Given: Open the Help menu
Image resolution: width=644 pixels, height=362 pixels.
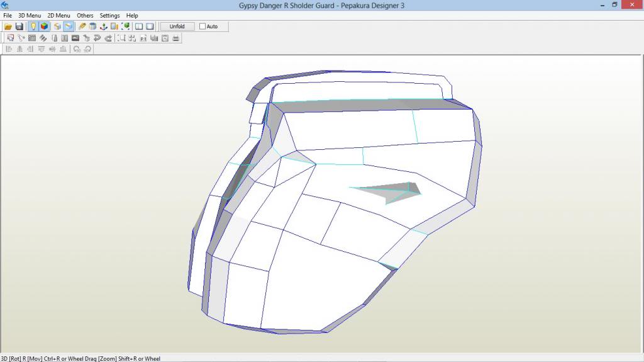Looking at the screenshot, I should pyautogui.click(x=132, y=15).
